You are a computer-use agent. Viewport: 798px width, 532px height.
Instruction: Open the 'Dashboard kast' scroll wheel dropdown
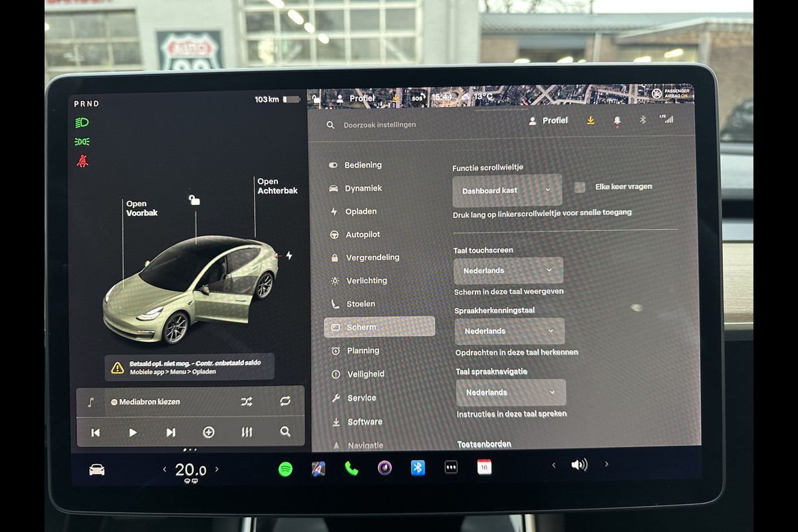click(x=507, y=191)
